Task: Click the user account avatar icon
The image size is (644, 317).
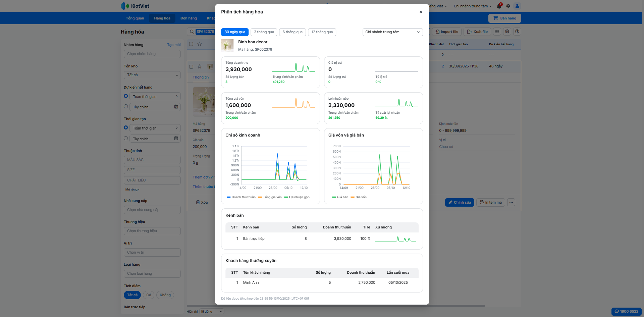Action: coord(517,6)
